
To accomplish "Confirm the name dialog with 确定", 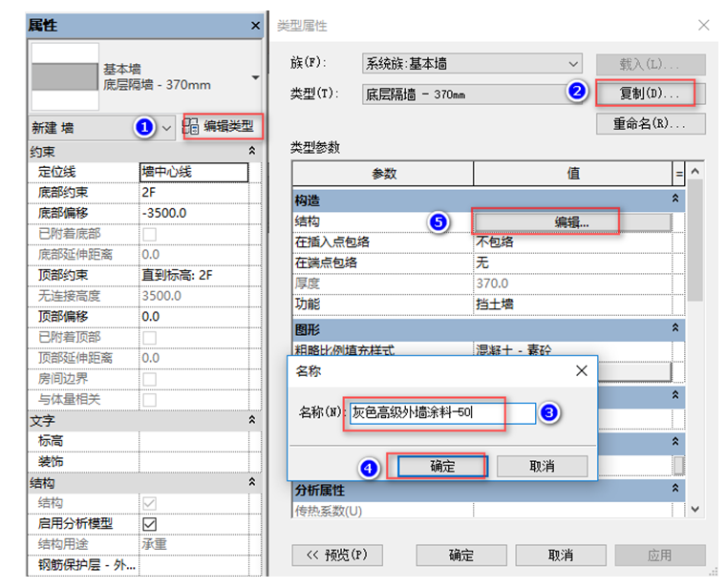I will pyautogui.click(x=441, y=466).
